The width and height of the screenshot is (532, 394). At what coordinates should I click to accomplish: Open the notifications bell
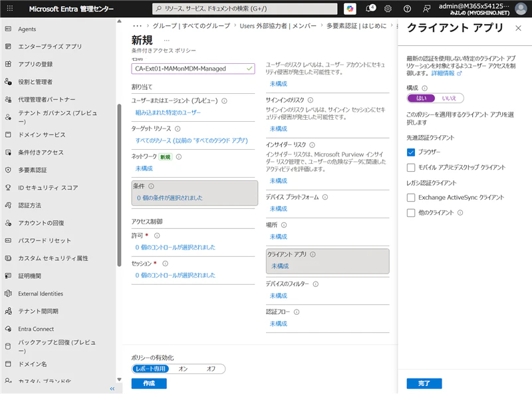(370, 9)
